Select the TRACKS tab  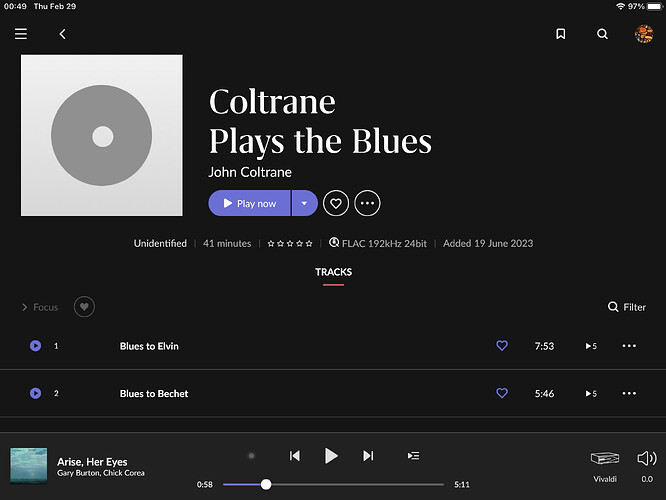333,272
